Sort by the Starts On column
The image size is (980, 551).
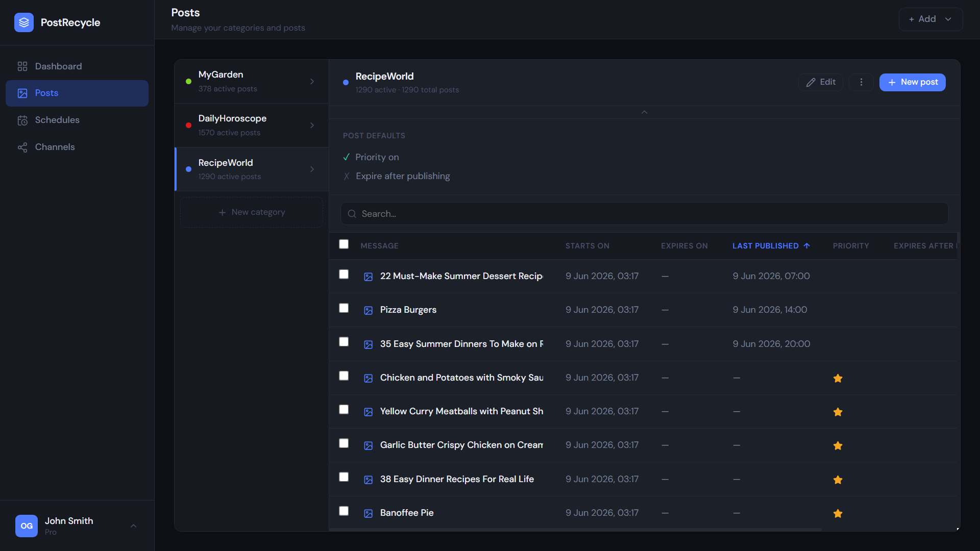tap(587, 246)
